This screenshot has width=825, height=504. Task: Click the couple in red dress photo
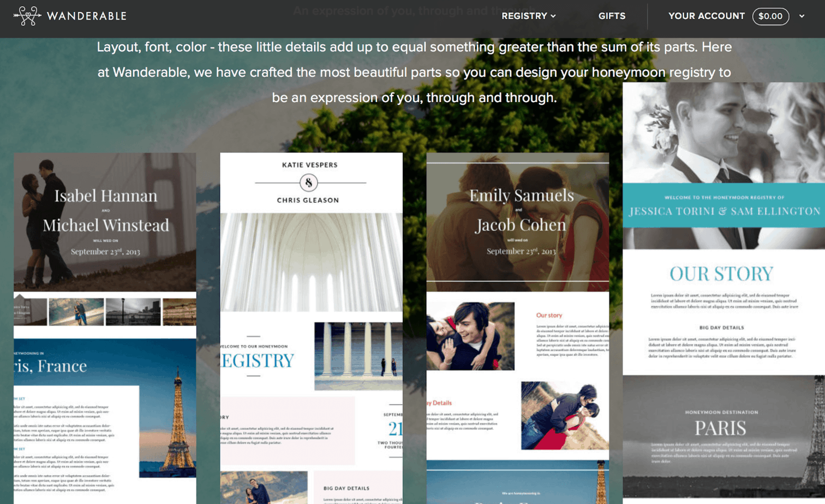tap(565, 416)
